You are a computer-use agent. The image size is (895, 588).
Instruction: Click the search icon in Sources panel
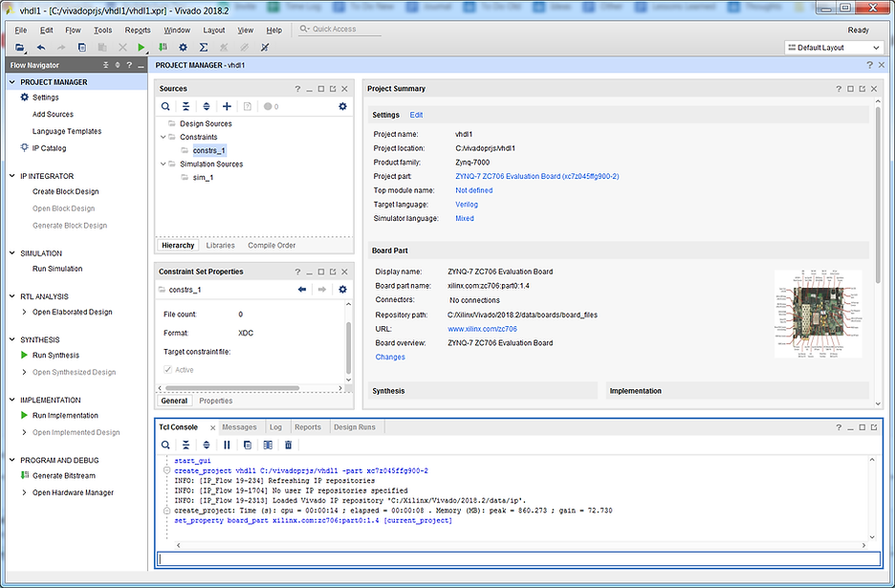(166, 107)
